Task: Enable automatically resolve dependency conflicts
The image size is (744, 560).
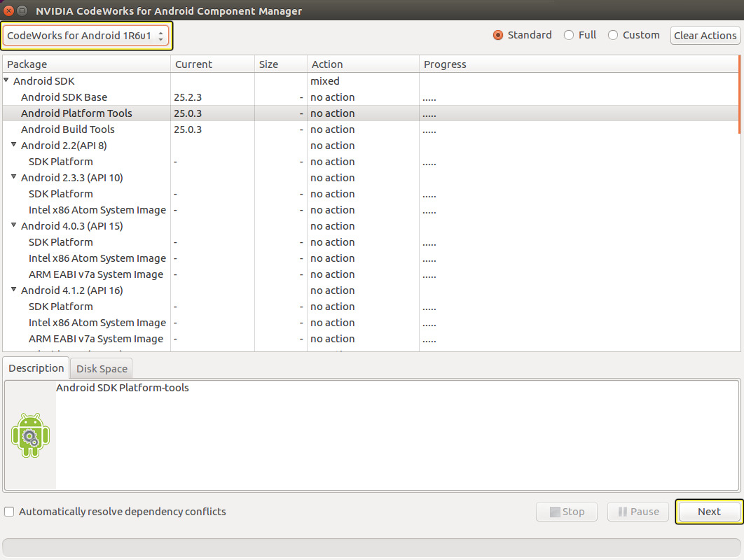Action: [10, 512]
